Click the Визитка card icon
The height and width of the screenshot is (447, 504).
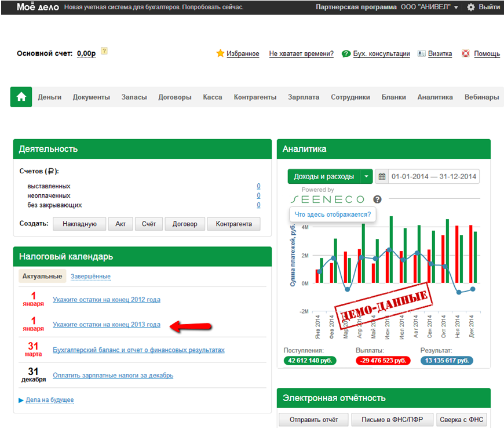[422, 53]
